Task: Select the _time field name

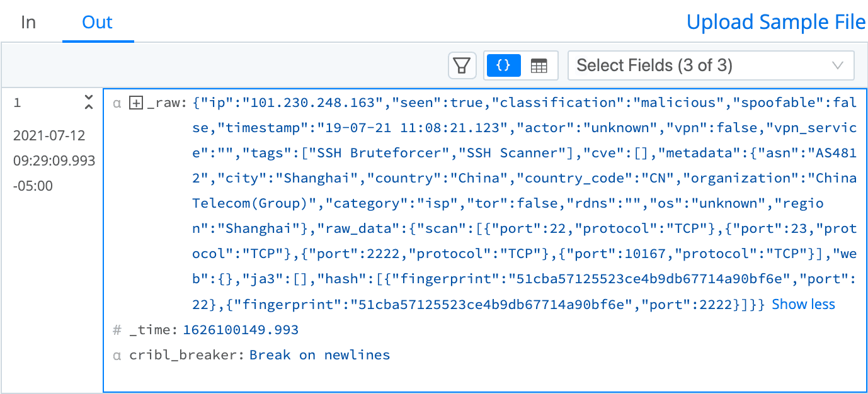Action: (x=154, y=330)
